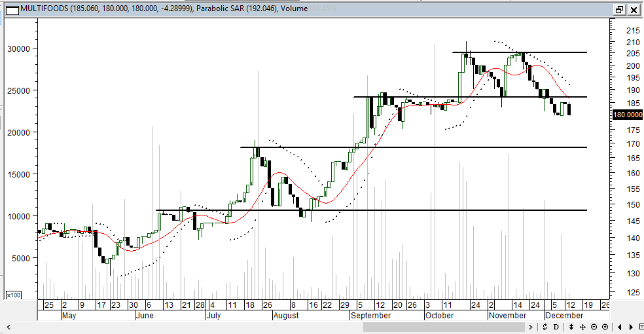Click the May month label
Image resolution: width=644 pixels, height=334 pixels.
tap(69, 316)
